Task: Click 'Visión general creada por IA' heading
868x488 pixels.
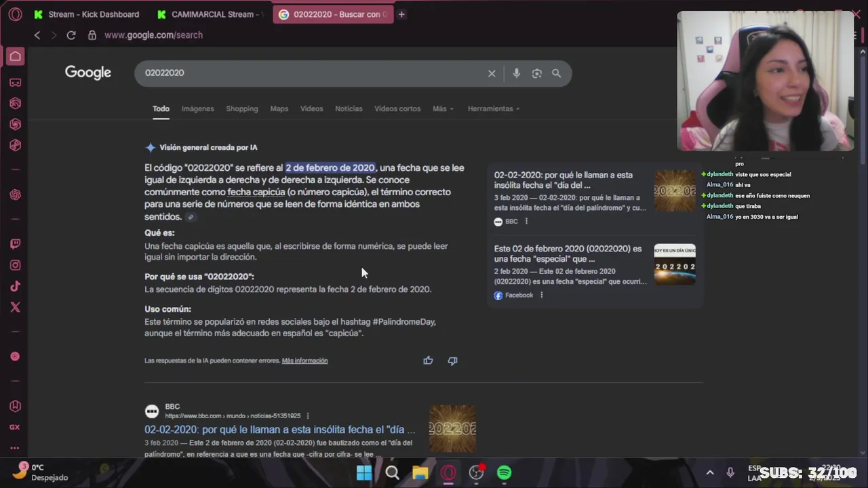Action: tap(208, 148)
